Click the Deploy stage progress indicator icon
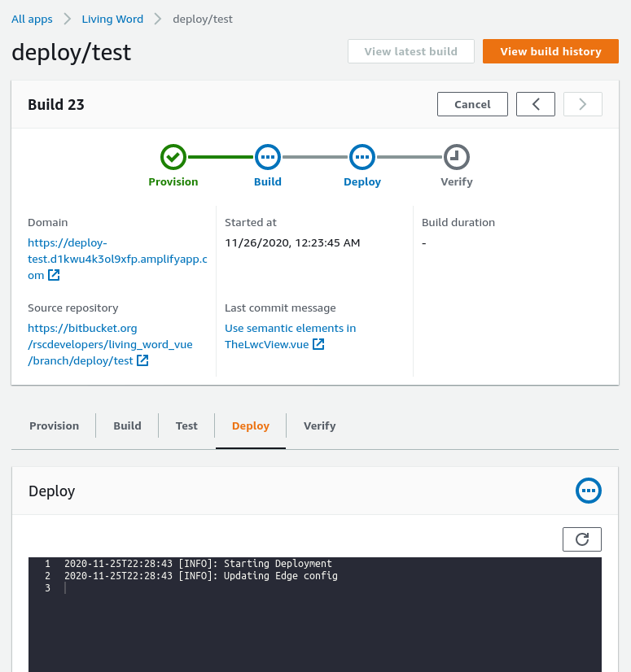The height and width of the screenshot is (672, 631). click(362, 157)
